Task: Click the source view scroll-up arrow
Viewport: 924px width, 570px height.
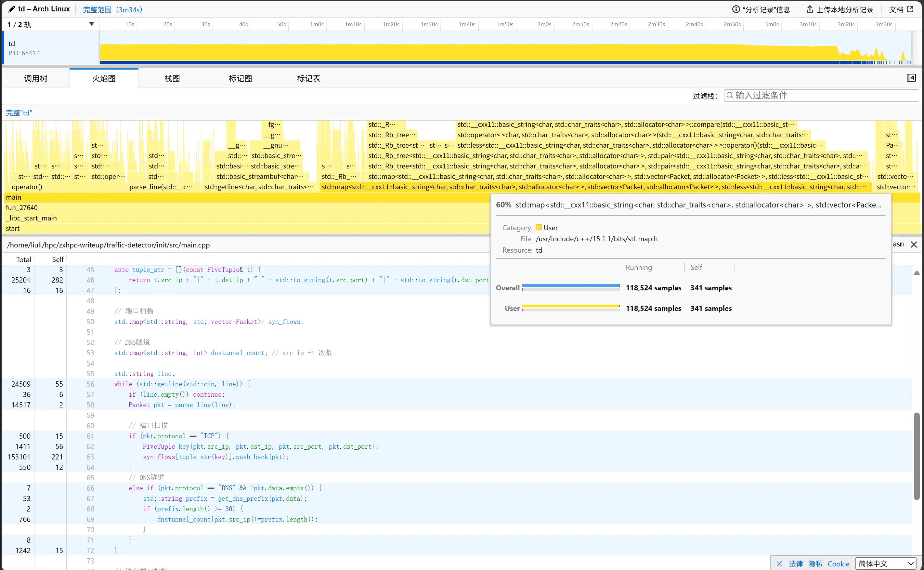Action: tap(917, 273)
